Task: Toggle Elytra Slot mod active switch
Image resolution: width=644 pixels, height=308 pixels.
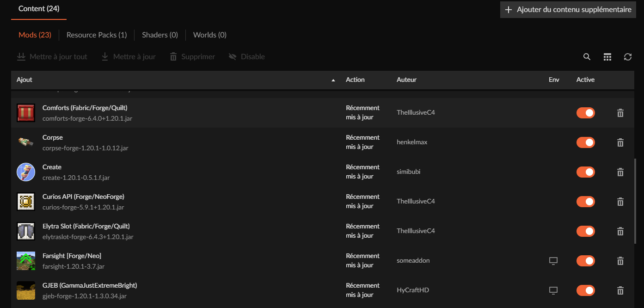Action: [586, 231]
